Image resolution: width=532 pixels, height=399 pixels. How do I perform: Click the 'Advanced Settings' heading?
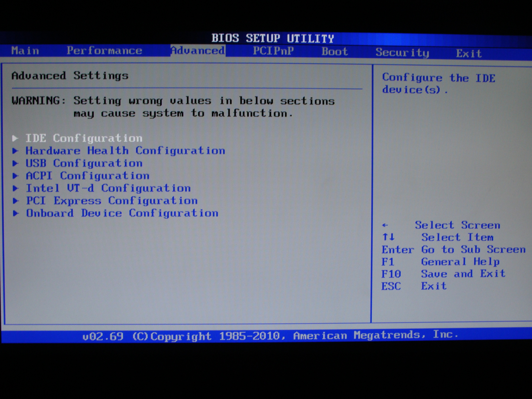pos(70,76)
